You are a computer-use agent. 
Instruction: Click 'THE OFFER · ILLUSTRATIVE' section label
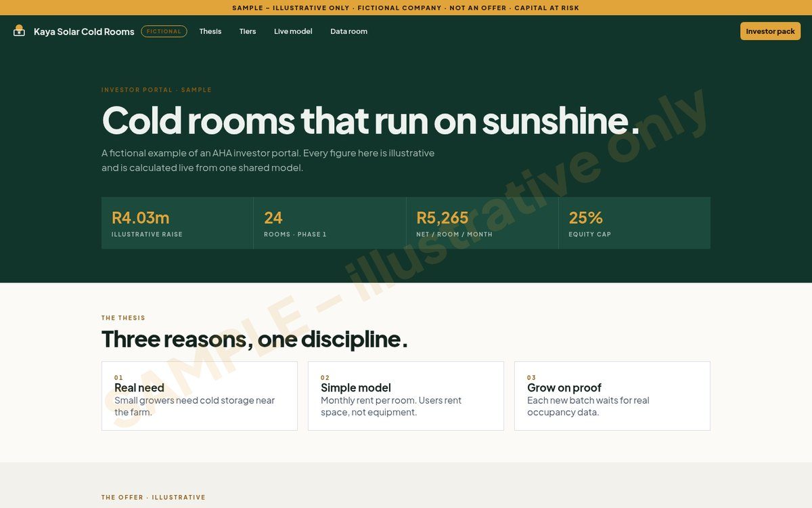click(154, 497)
